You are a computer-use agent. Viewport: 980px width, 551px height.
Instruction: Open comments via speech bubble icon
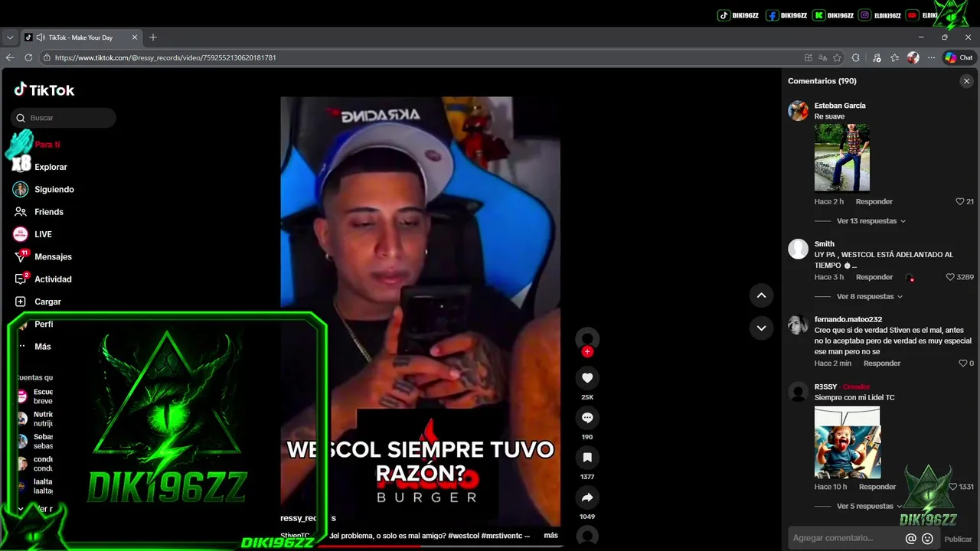pyautogui.click(x=587, y=418)
